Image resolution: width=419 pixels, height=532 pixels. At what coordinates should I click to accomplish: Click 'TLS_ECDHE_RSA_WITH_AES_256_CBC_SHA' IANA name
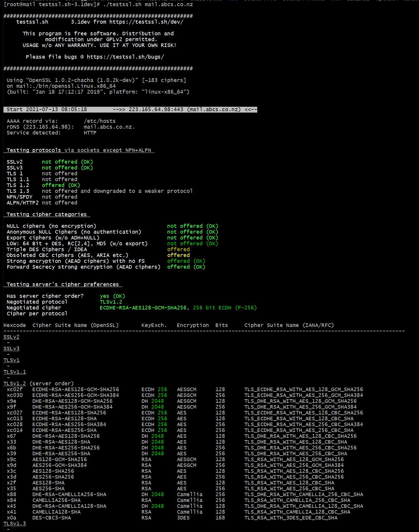click(299, 430)
